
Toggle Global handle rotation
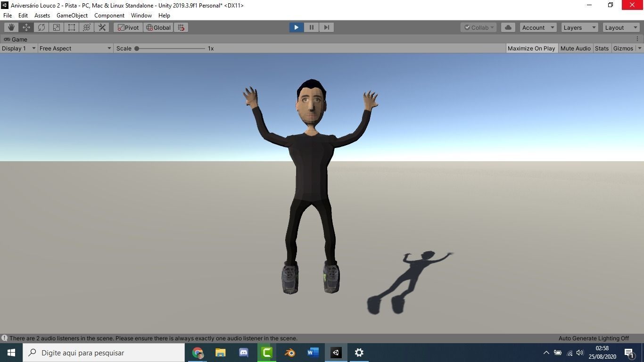158,27
